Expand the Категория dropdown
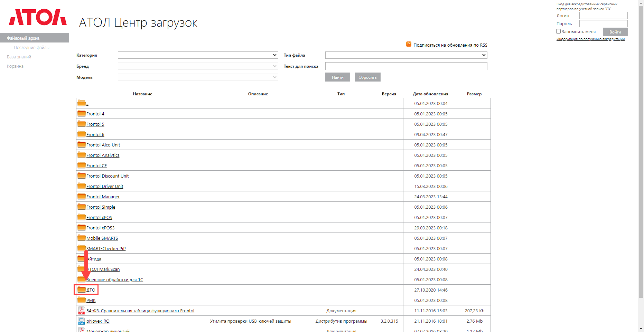644x332 pixels. point(198,55)
